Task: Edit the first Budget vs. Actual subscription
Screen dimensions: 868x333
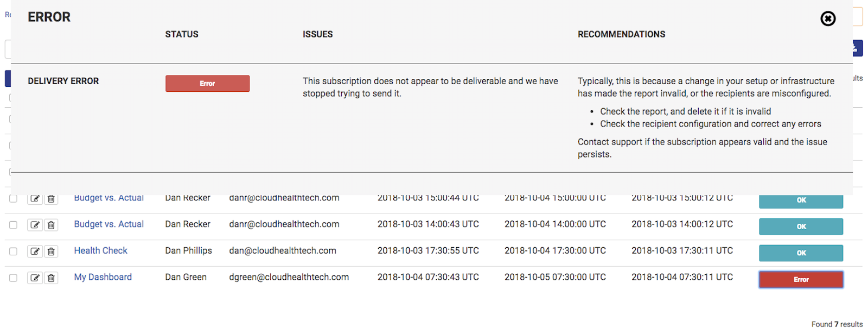Action: point(35,199)
